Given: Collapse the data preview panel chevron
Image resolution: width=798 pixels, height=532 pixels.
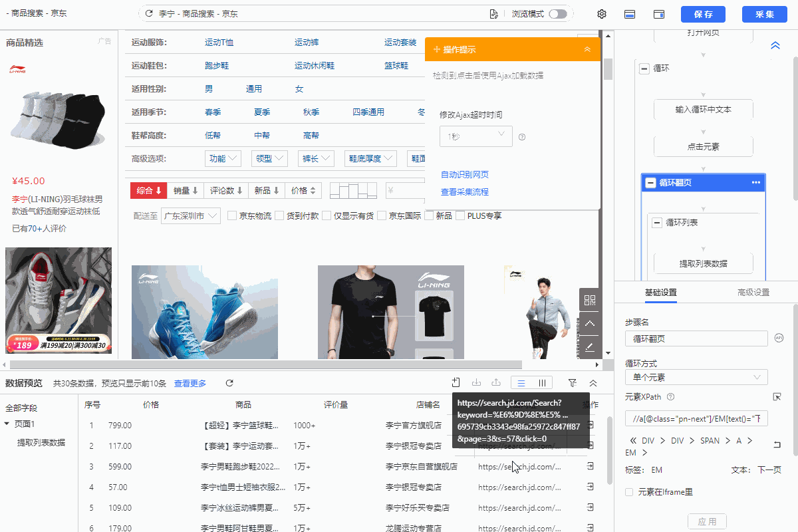Looking at the screenshot, I should tap(593, 383).
